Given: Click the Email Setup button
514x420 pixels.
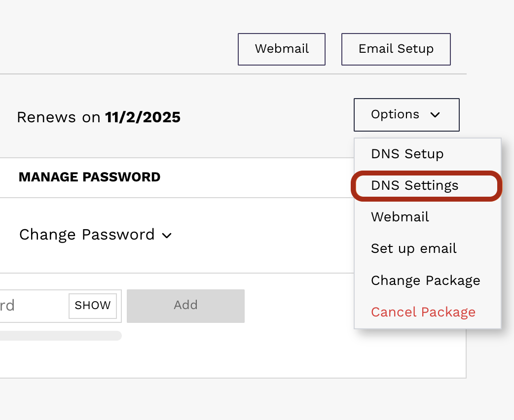Looking at the screenshot, I should 396,49.
